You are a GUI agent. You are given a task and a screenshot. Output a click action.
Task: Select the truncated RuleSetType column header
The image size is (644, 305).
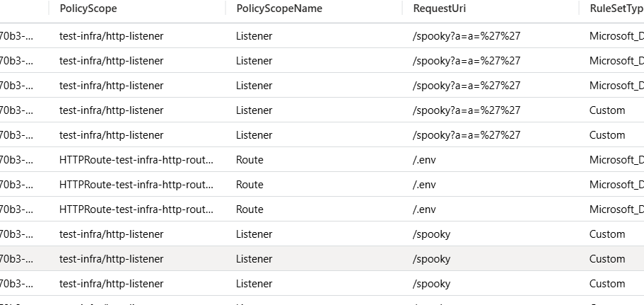(616, 8)
